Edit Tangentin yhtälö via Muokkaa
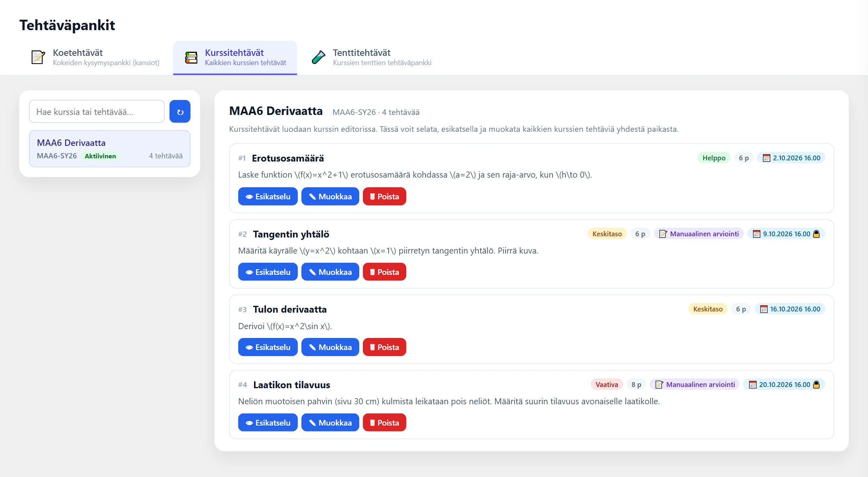Screen dimensions: 868x477 click(x=330, y=272)
